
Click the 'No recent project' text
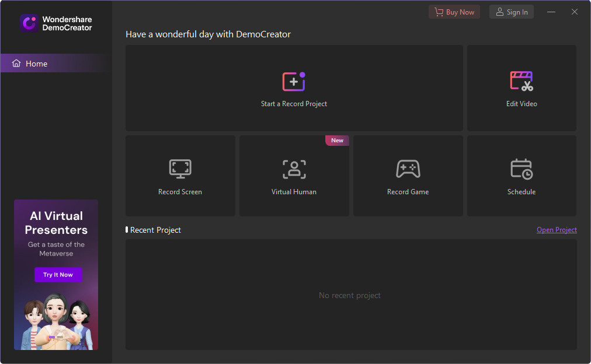pyautogui.click(x=350, y=296)
